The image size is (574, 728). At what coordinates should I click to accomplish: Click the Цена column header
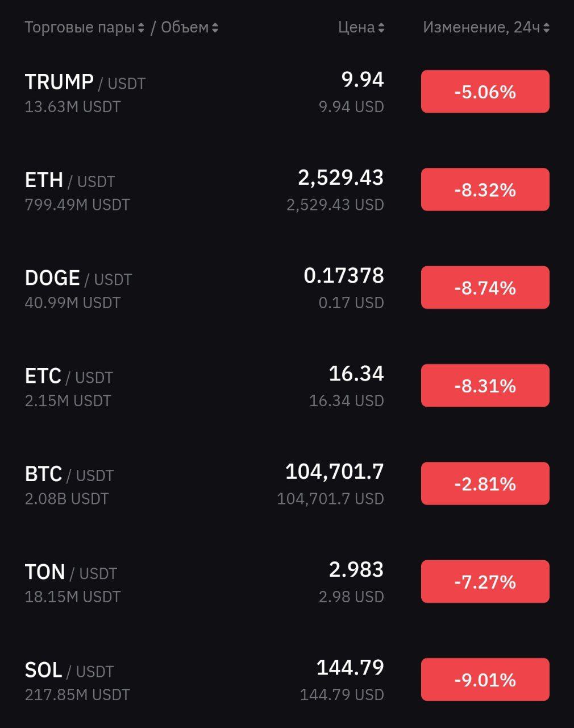(x=356, y=27)
